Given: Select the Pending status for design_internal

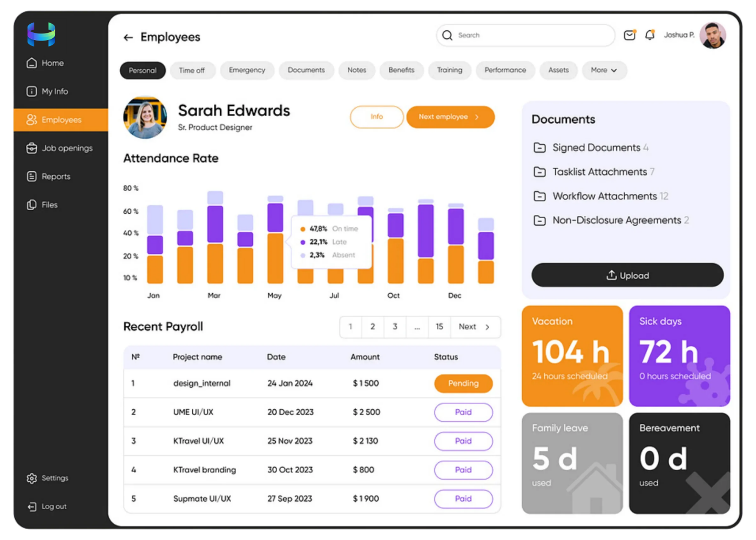Looking at the screenshot, I should click(x=463, y=383).
